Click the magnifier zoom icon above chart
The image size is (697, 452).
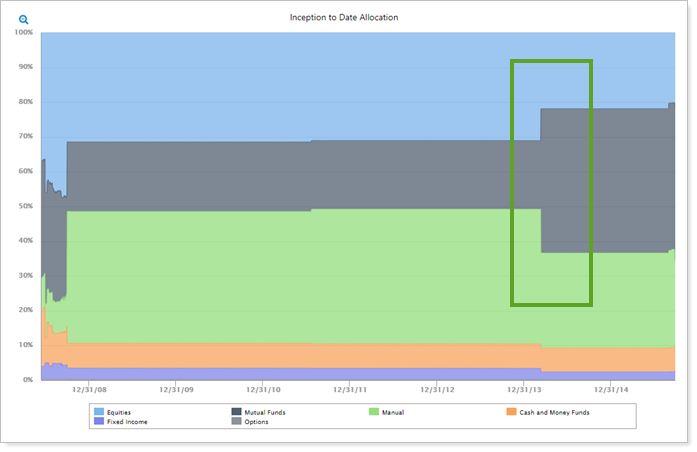[x=23, y=19]
